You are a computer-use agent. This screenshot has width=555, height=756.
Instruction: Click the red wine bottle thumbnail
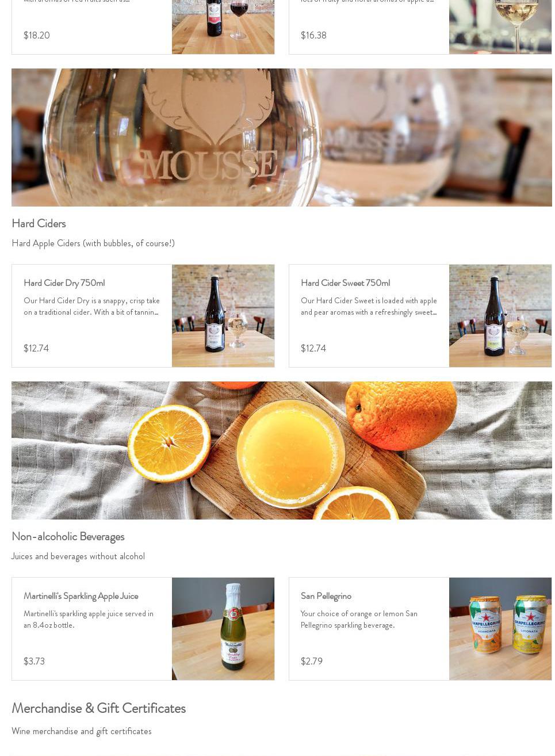223,27
